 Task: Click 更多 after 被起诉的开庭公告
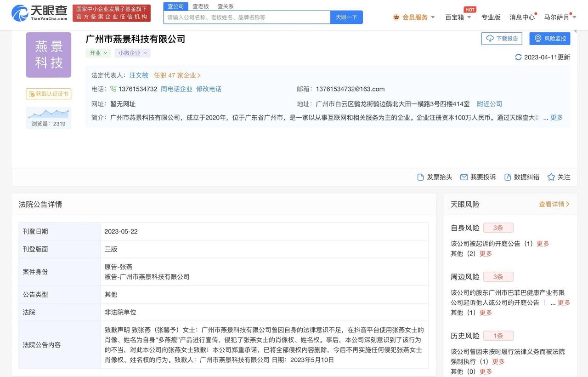click(x=543, y=244)
